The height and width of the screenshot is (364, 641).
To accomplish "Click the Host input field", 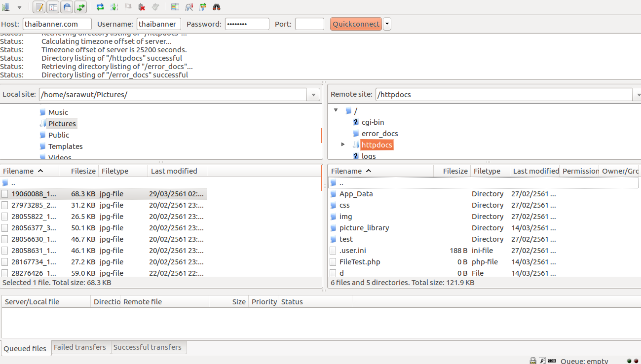I will [57, 24].
